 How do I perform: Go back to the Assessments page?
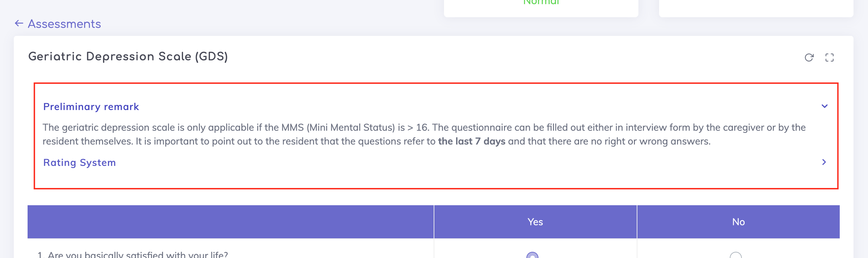64,24
